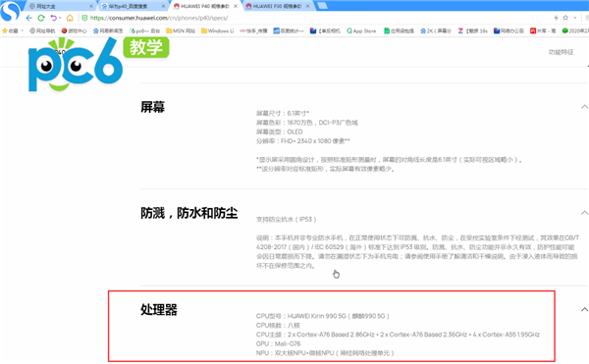This screenshot has height=364, width=589.
Task: Open a new tab with the new-tab button
Action: pyautogui.click(x=322, y=6)
